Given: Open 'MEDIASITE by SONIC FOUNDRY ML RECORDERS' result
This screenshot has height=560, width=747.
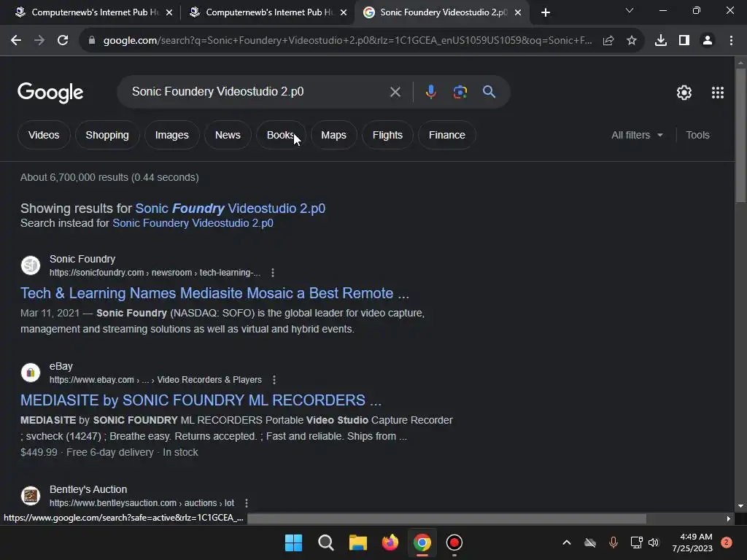Looking at the screenshot, I should (201, 400).
